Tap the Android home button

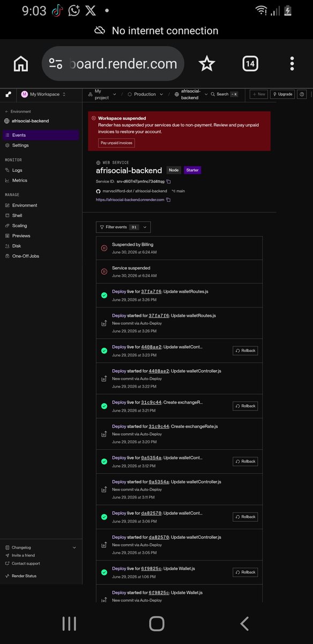tap(156, 623)
